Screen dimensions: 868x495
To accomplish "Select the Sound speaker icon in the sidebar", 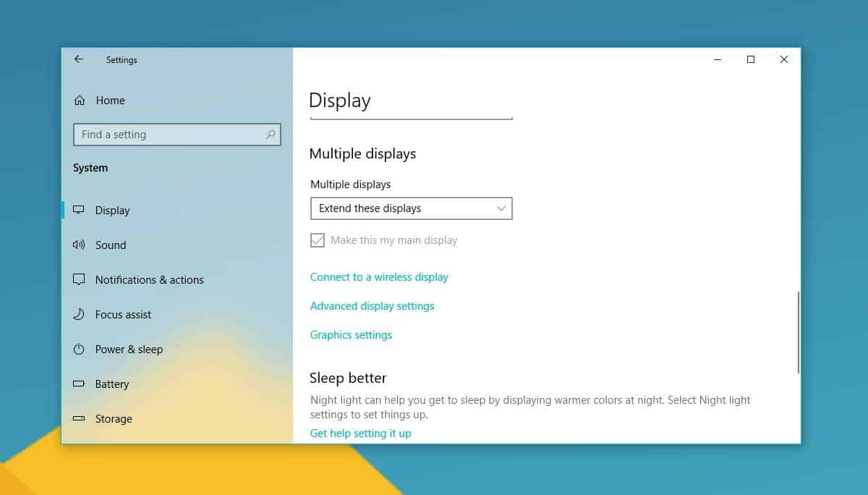I will coord(79,245).
